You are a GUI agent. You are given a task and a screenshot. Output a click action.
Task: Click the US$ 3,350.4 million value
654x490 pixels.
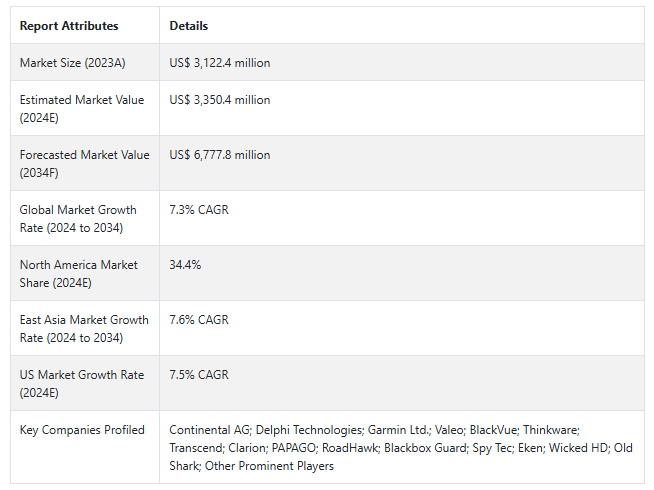[x=220, y=100]
